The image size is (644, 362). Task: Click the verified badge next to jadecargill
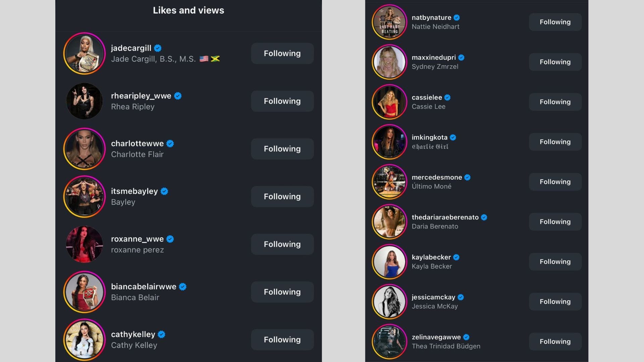coord(158,48)
